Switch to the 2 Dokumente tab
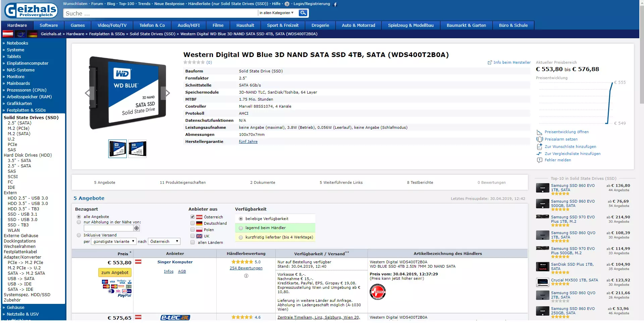 263,183
